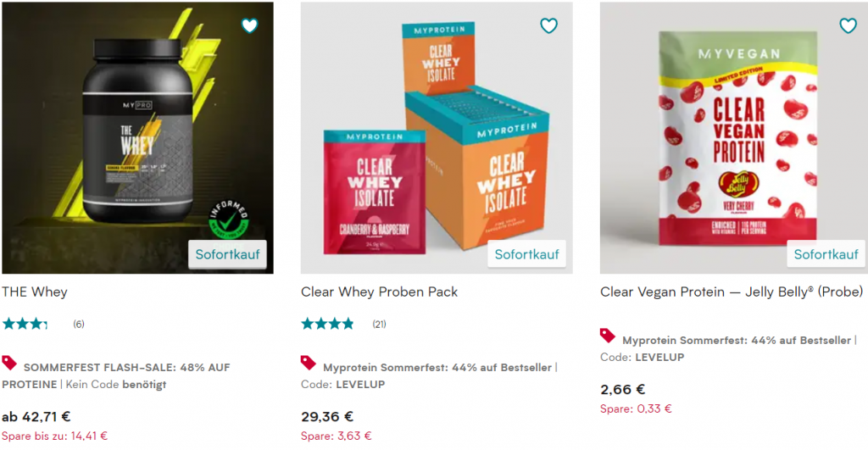Click Sommerfest Flash-Sale 48% promo text
868x450 pixels.
126,367
